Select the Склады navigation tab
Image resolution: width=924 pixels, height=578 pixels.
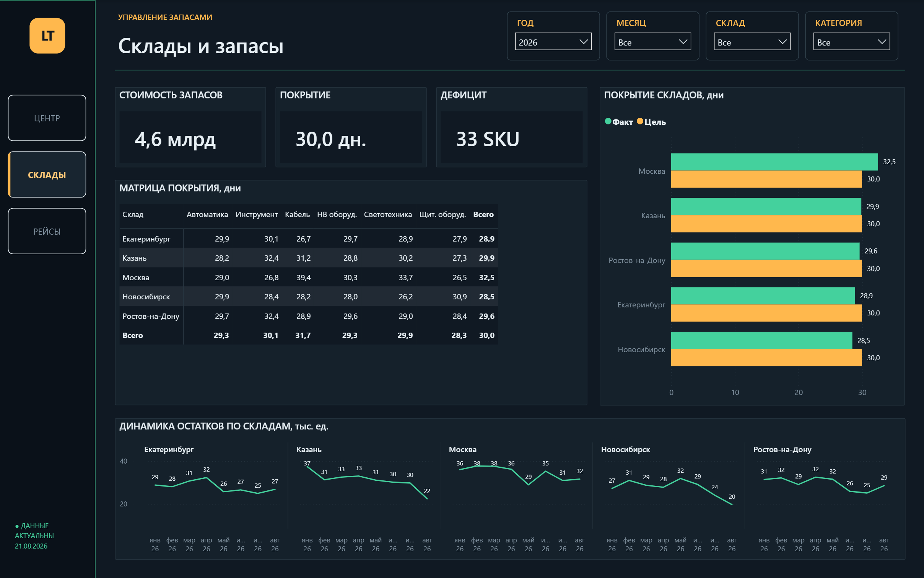coord(47,175)
